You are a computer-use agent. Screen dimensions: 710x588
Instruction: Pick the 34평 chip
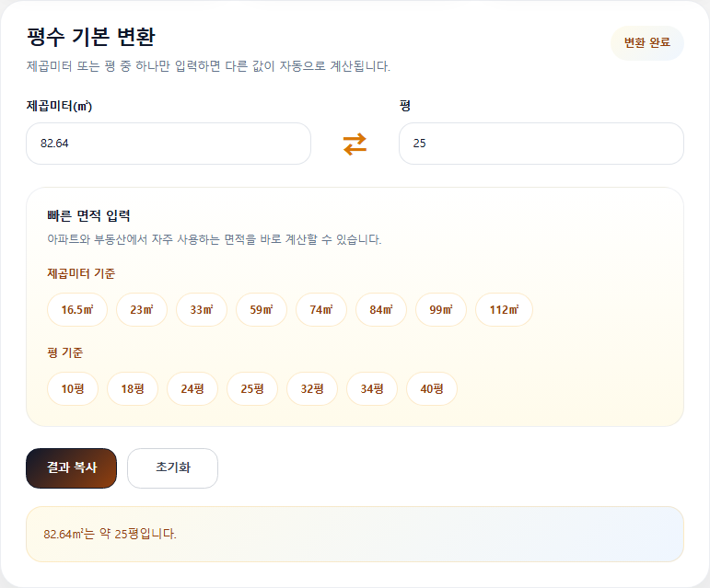[372, 389]
